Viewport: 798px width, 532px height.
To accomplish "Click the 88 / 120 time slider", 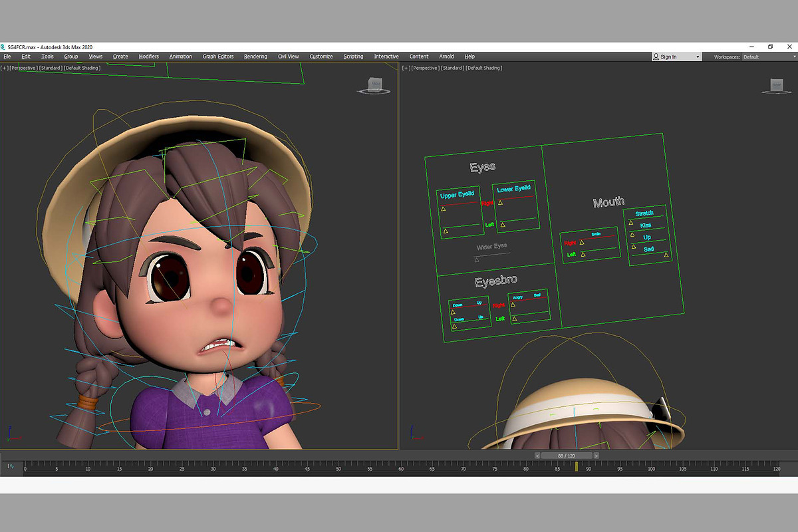I will tap(567, 456).
